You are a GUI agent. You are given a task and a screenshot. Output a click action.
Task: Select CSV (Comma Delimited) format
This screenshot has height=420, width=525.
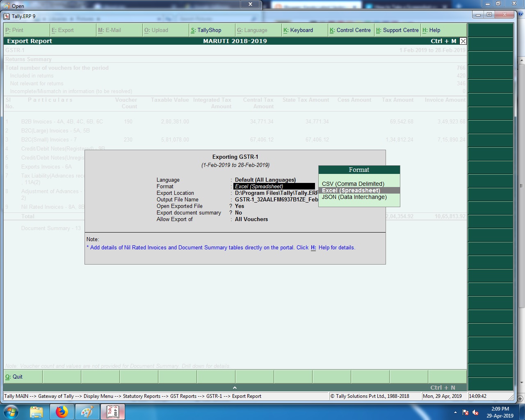coord(353,184)
